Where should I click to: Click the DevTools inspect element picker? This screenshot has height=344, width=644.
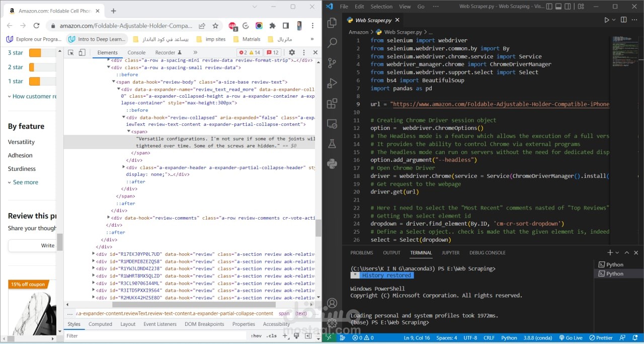coord(71,52)
